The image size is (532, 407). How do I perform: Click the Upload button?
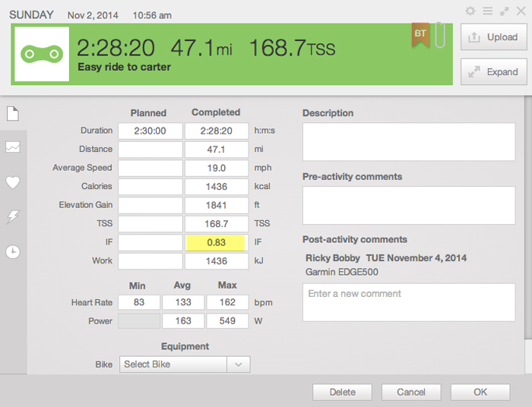pyautogui.click(x=494, y=37)
